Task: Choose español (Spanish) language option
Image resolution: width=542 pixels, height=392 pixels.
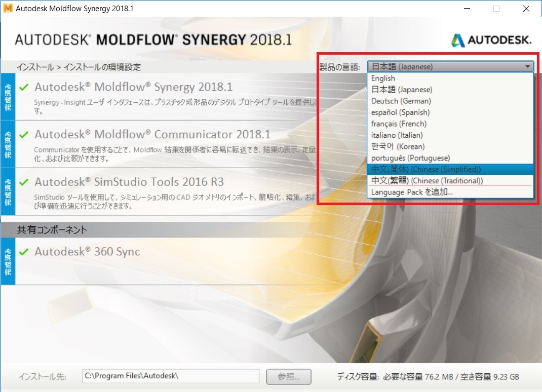Action: [450, 112]
